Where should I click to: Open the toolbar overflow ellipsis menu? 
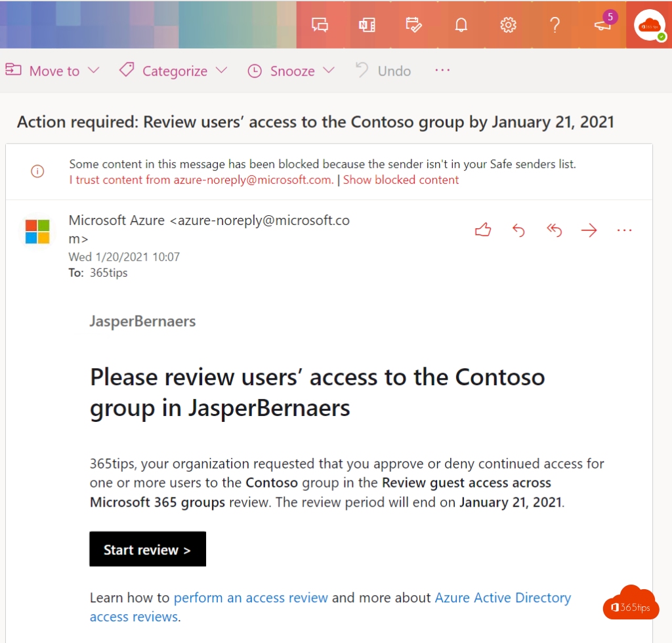tap(442, 70)
